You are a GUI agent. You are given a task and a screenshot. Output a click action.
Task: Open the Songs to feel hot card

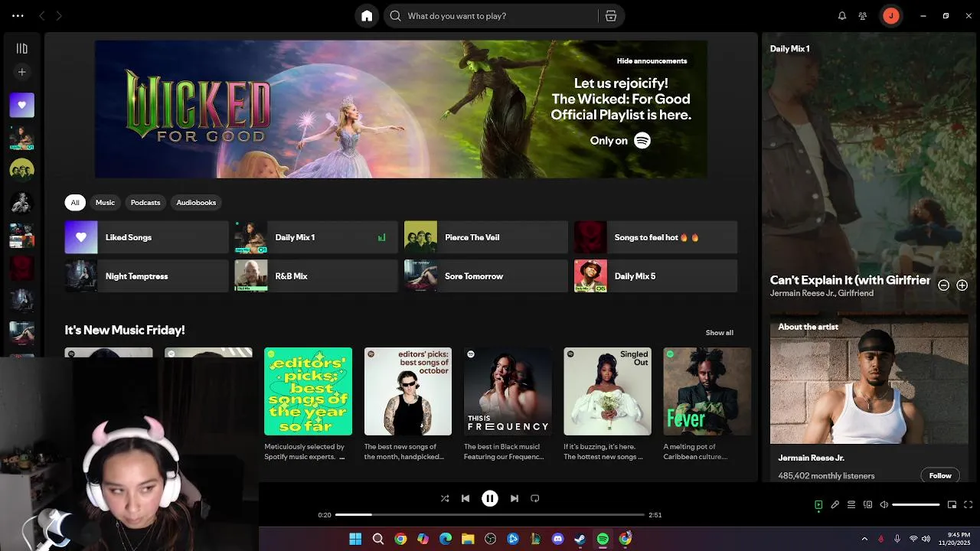click(656, 237)
